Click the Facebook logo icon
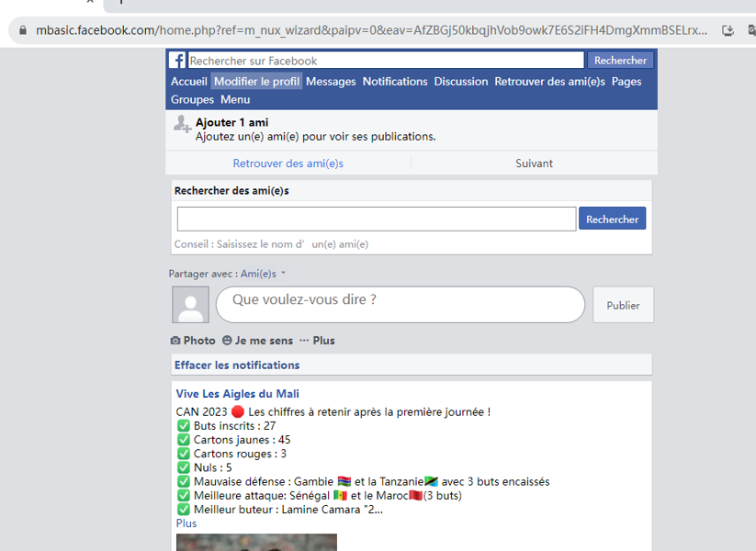 pyautogui.click(x=177, y=61)
